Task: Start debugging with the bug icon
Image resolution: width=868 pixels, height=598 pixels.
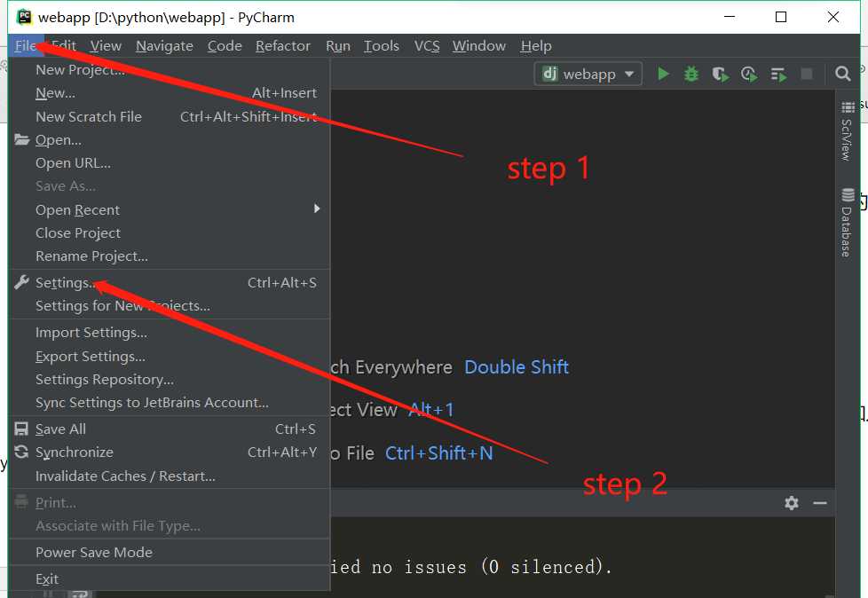Action: coord(691,74)
